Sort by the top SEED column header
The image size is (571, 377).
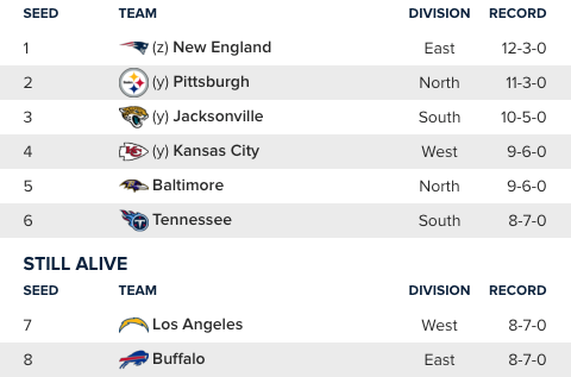pyautogui.click(x=41, y=13)
